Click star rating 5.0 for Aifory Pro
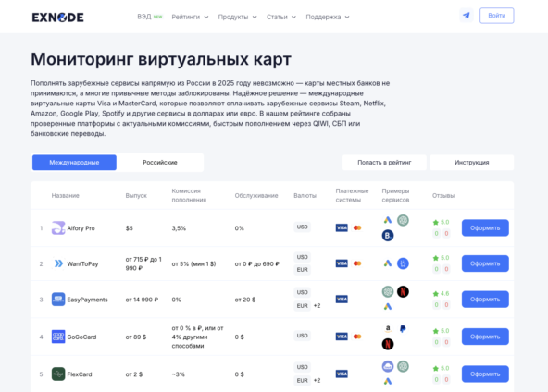This screenshot has width=548, height=392. 441,223
